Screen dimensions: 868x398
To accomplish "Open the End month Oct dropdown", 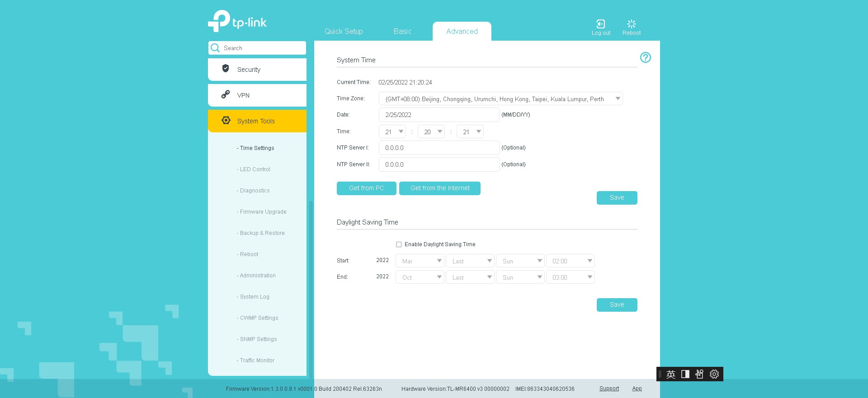I will click(420, 277).
